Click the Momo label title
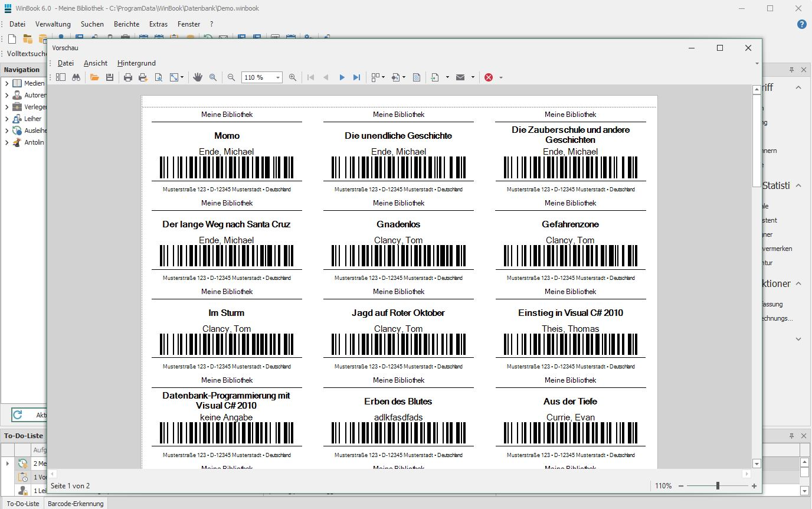Viewport: 812px width, 509px height. [227, 136]
